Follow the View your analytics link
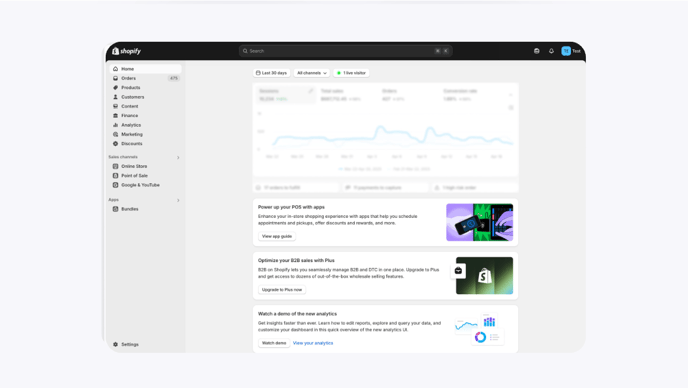The width and height of the screenshot is (688, 388). tap(313, 343)
